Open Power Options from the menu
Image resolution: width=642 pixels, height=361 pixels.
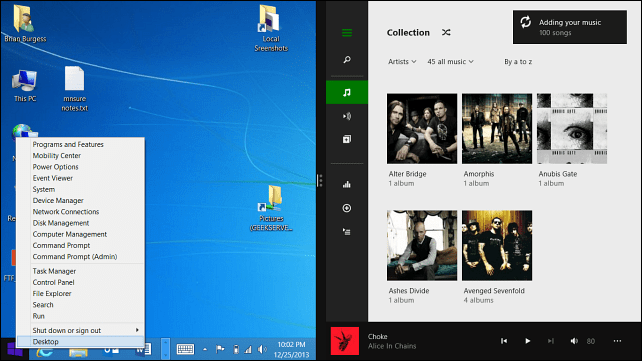(80, 167)
